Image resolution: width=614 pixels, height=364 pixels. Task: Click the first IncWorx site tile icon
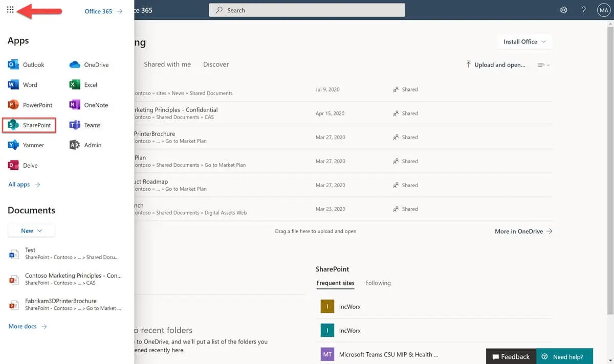(x=327, y=307)
